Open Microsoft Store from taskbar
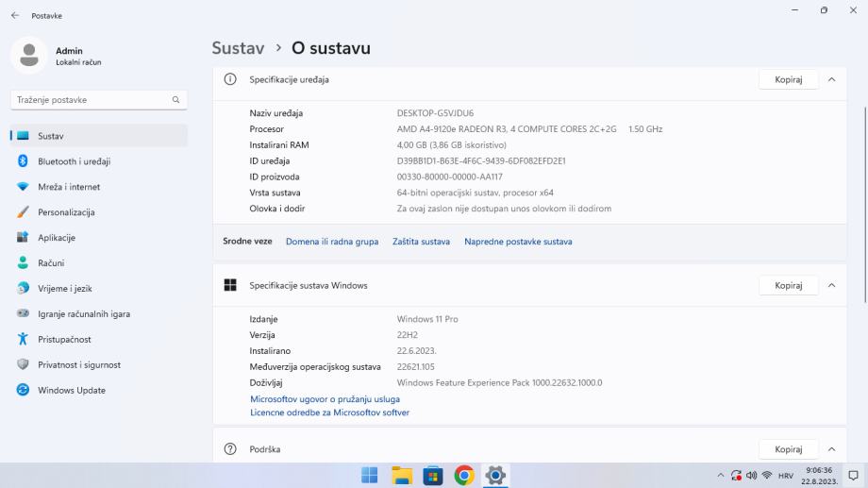The height and width of the screenshot is (488, 868). 433,476
